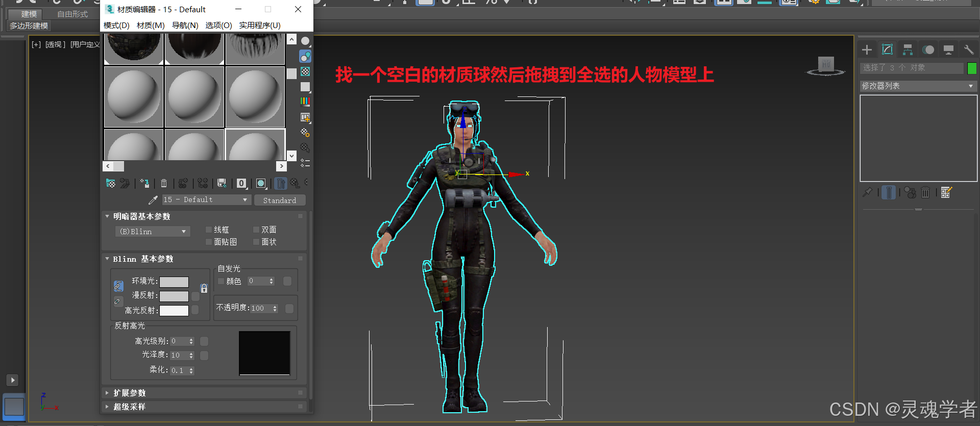Open the 15 - Default material name dropdown
This screenshot has width=980, height=426.
tap(206, 200)
